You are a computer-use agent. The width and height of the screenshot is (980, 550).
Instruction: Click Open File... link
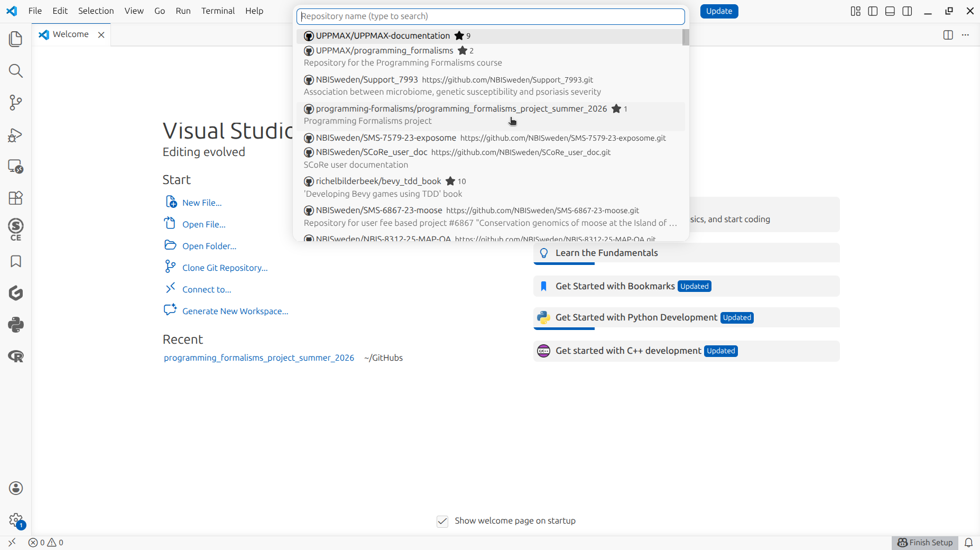204,224
